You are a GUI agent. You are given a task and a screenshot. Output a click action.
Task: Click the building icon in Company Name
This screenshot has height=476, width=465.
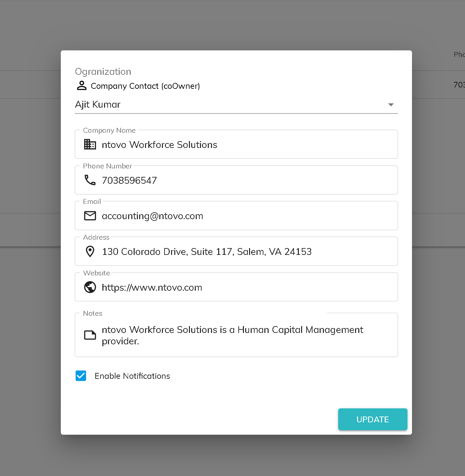point(90,144)
